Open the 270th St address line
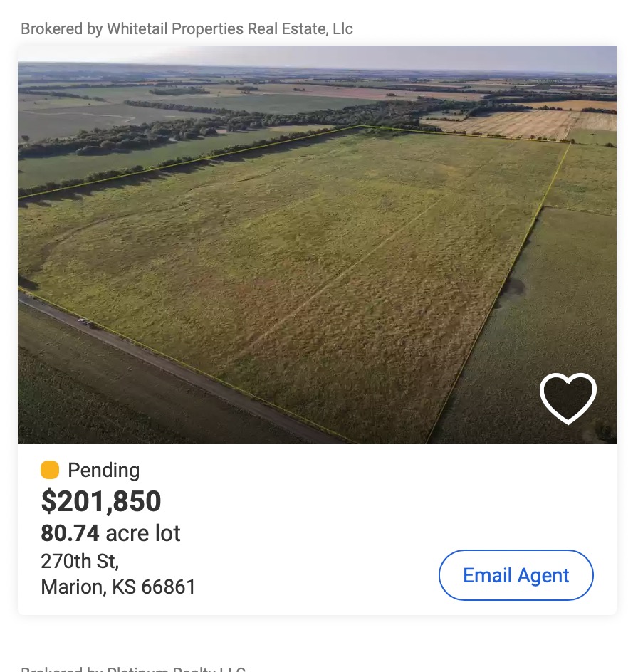Viewport: 638px width, 672px height. coord(80,561)
